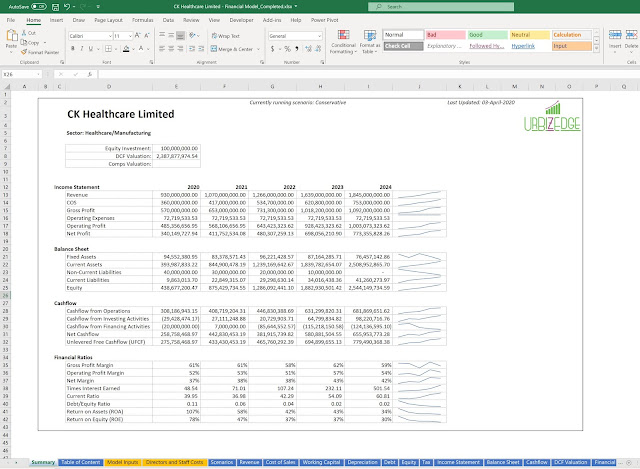Click the Name Box showing X26
The height and width of the screenshot is (469, 640).
tap(21, 74)
